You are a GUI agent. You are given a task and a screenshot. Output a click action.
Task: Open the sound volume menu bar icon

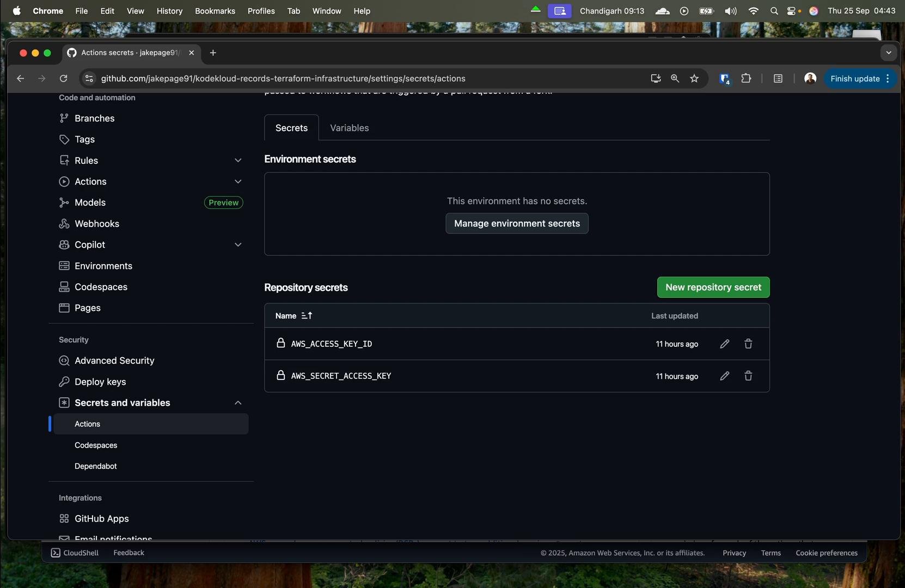(731, 11)
